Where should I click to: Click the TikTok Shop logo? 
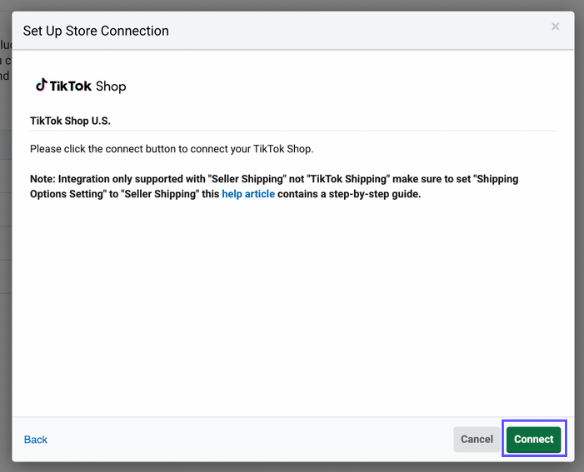[x=81, y=86]
